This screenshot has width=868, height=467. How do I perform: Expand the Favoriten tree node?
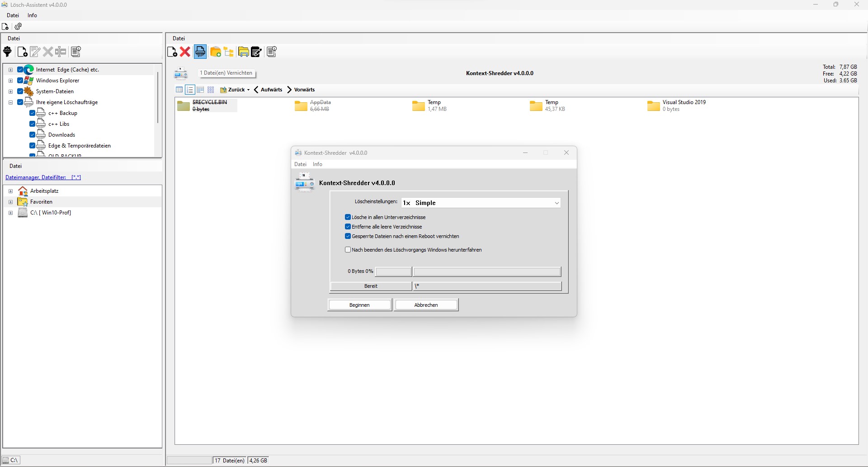[x=10, y=202]
